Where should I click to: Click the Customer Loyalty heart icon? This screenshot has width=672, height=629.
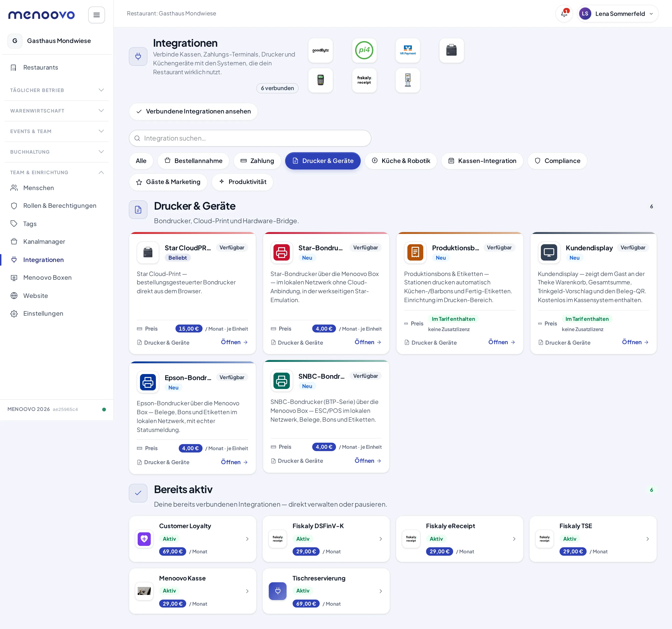click(144, 539)
